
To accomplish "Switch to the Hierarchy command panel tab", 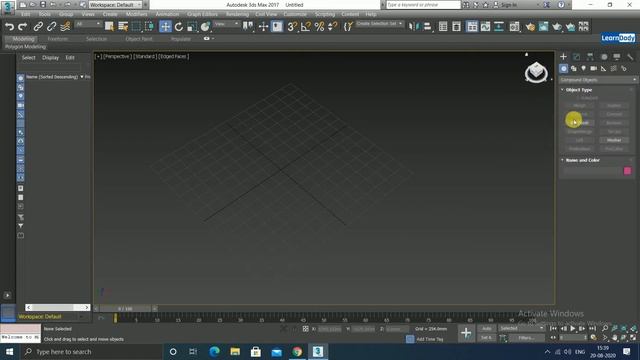I will (x=590, y=57).
